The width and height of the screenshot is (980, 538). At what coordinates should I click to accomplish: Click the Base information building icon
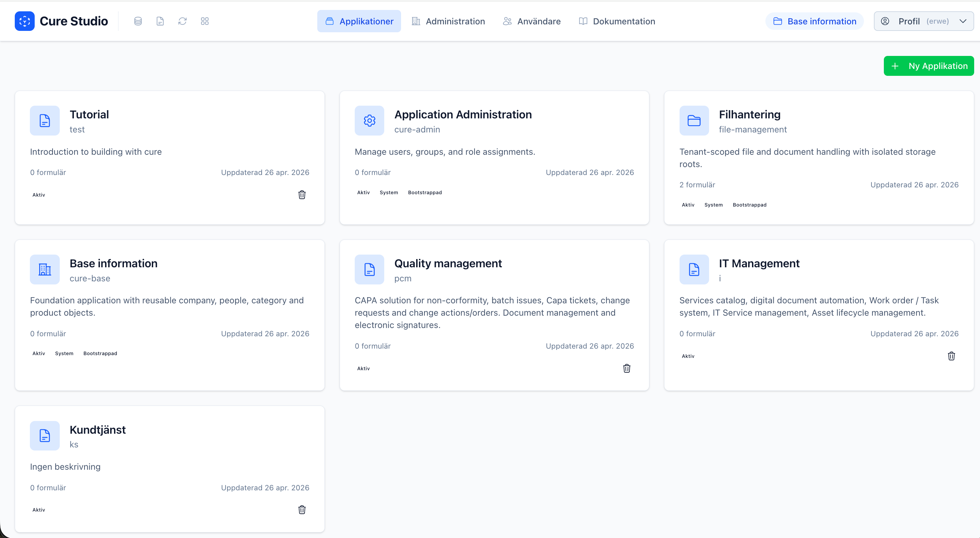(x=45, y=270)
